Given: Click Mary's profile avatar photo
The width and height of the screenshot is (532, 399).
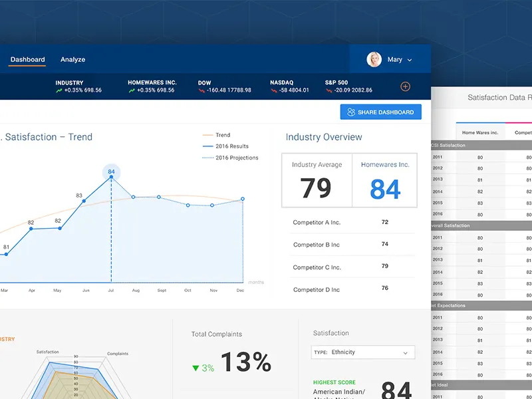Looking at the screenshot, I should pos(374,59).
